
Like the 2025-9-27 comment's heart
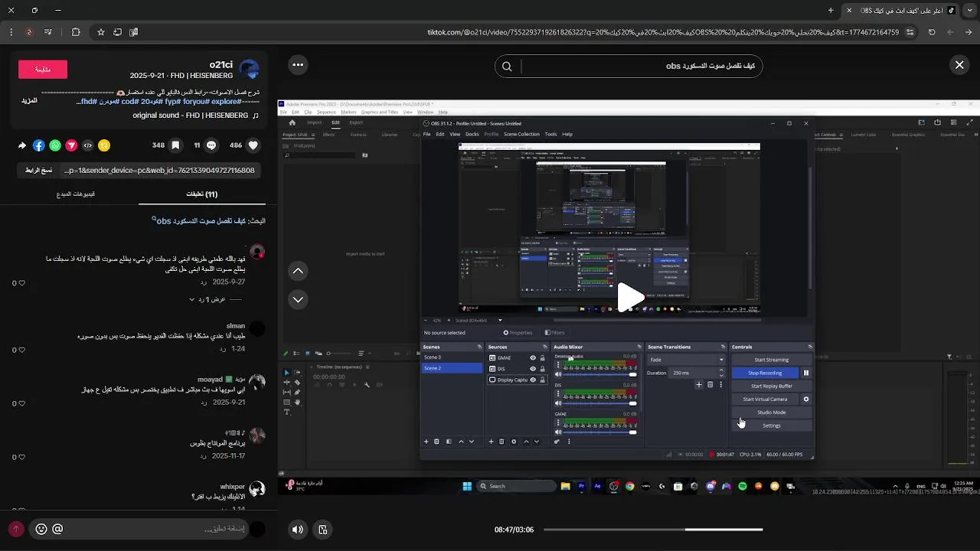point(21,283)
